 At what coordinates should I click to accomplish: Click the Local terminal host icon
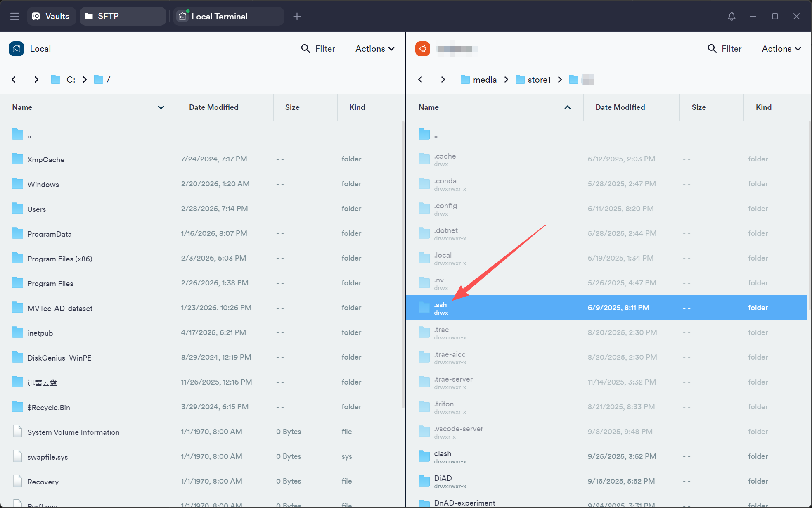coord(17,49)
